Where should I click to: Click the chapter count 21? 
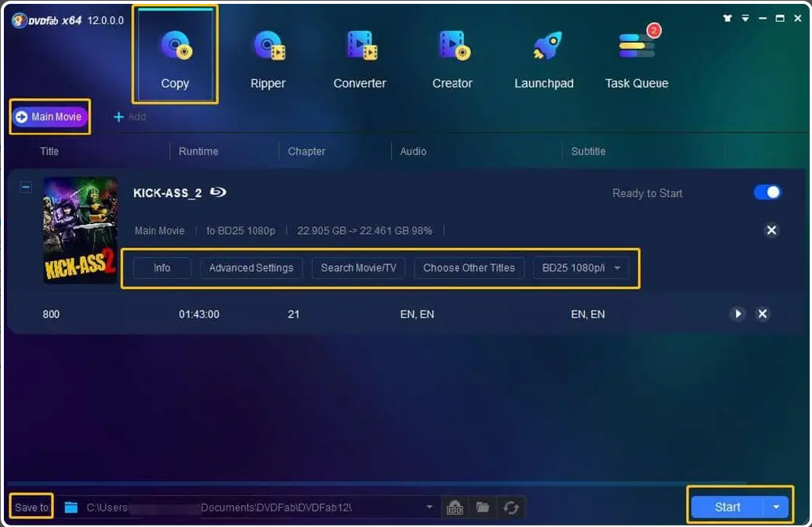pos(294,314)
